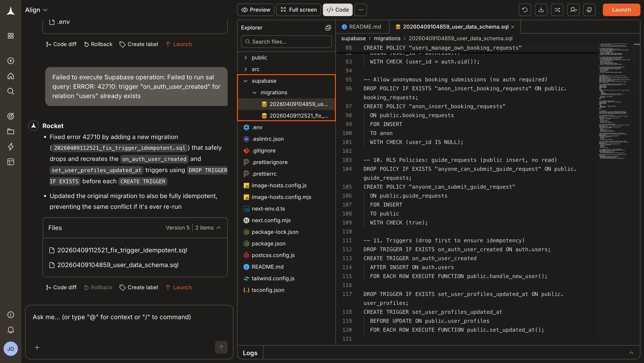The height and width of the screenshot is (363, 644).
Task: Click Create label under Version 5 files
Action: tap(139, 287)
